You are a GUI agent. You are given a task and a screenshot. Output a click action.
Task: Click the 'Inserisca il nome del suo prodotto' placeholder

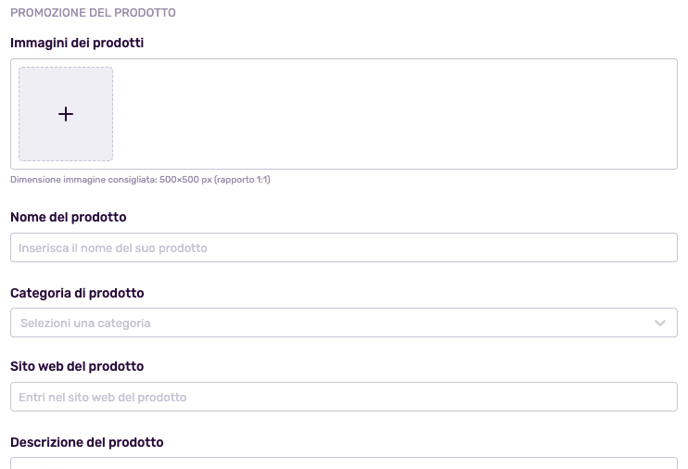click(x=113, y=248)
